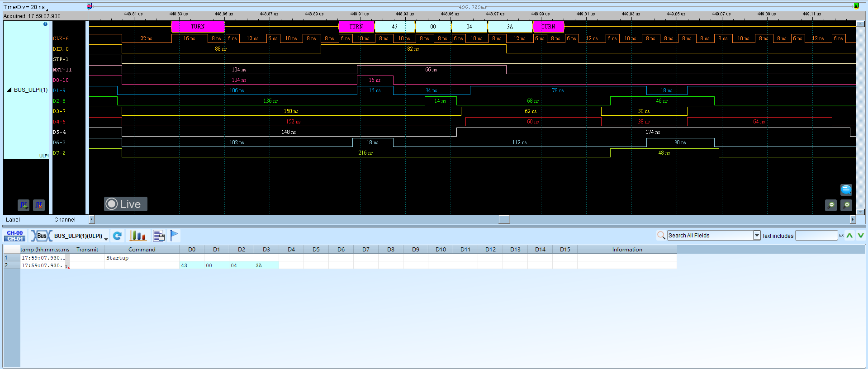Refresh the bus decode table
The height and width of the screenshot is (369, 868).
pyautogui.click(x=118, y=236)
